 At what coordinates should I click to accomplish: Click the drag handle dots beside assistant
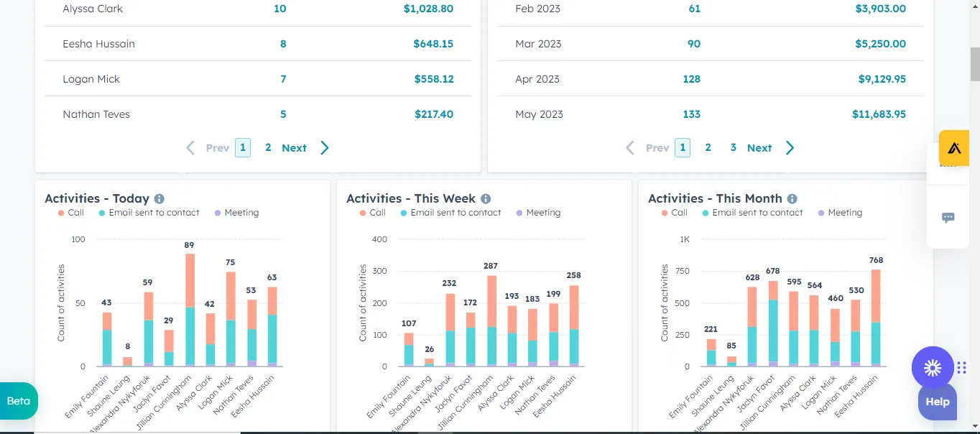pos(962,368)
